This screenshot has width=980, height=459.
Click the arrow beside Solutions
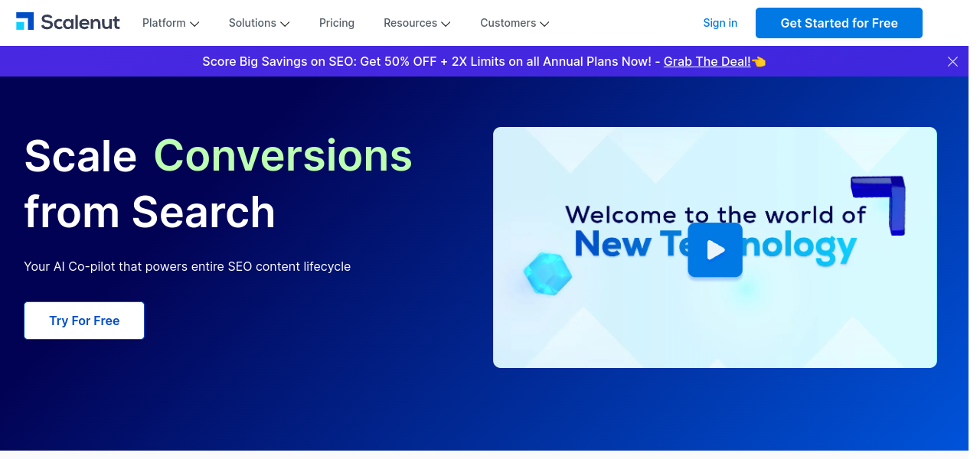pos(285,24)
